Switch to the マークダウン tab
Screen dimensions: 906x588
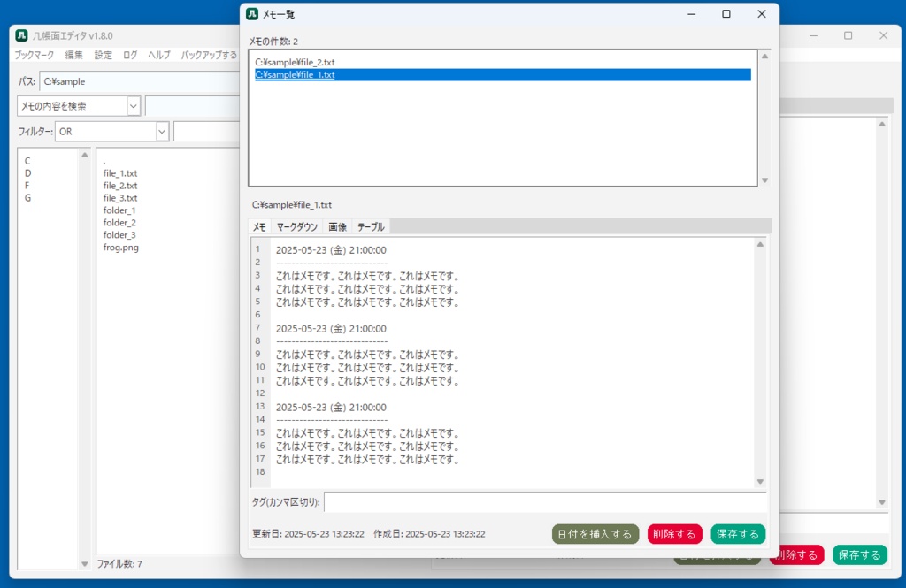(x=297, y=227)
